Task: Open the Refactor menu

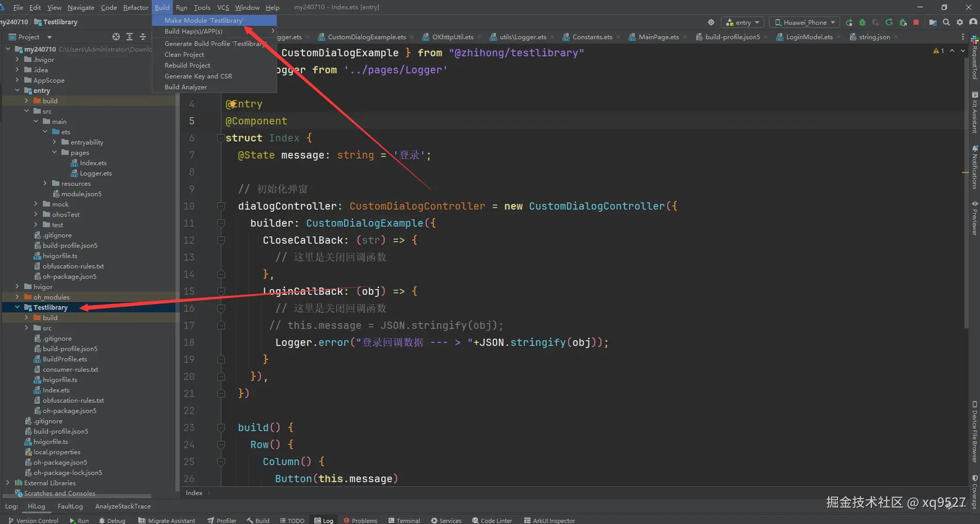Action: [136, 7]
